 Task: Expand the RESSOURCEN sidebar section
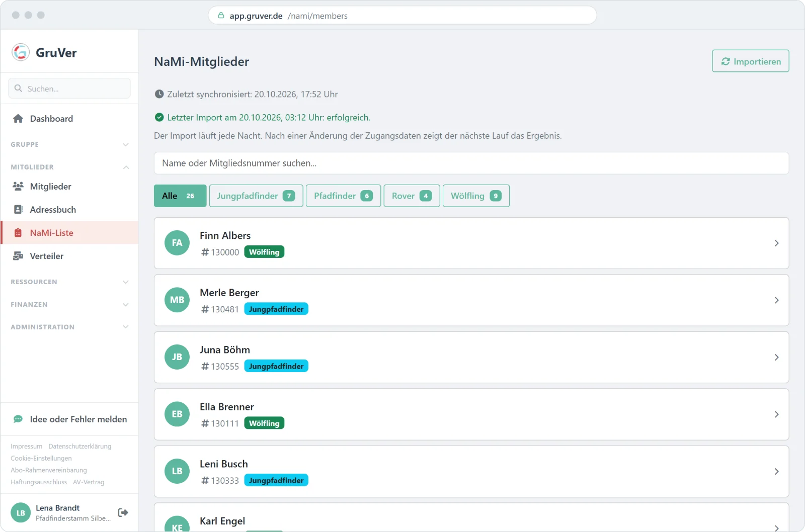69,282
